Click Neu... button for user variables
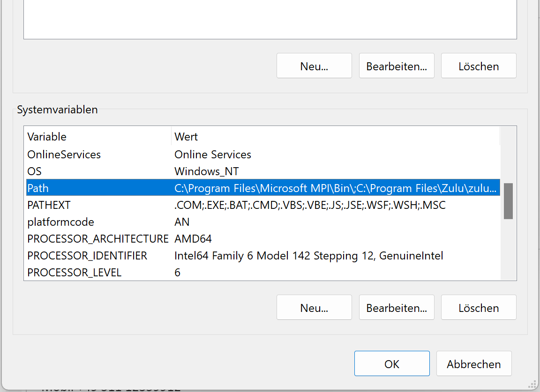Viewport: 540px width, 392px height. pos(314,66)
